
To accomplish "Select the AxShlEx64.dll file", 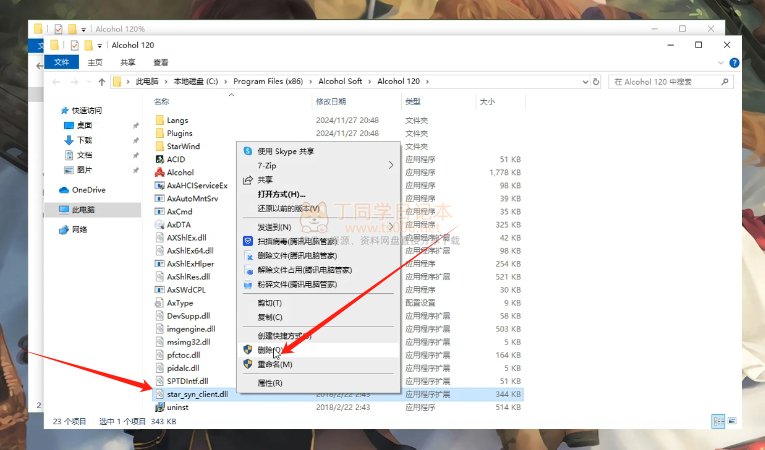I will pyautogui.click(x=190, y=250).
